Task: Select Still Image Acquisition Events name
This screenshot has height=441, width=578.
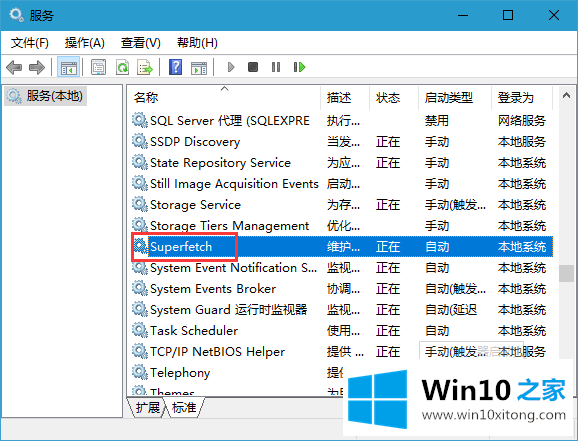Action: coord(234,184)
